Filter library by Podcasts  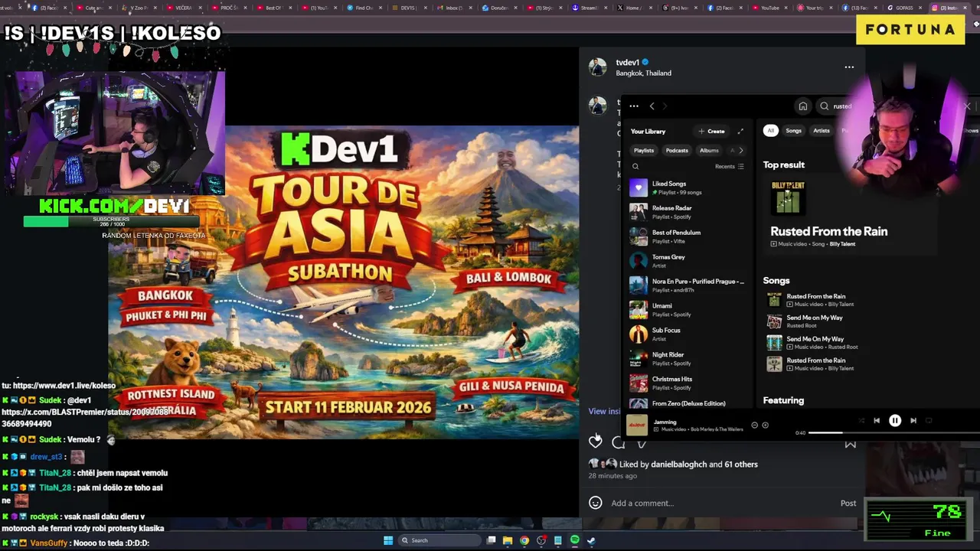tap(677, 150)
